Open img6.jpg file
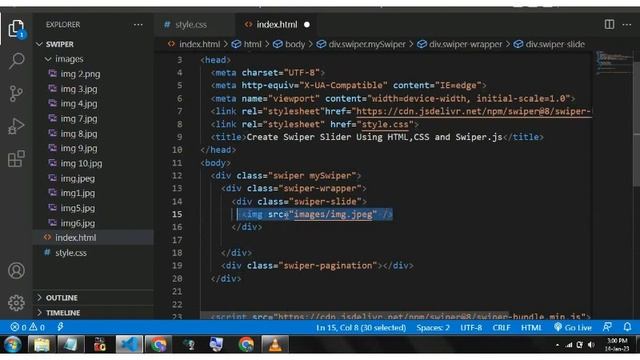Image resolution: width=640 pixels, height=360 pixels. pyautogui.click(x=78, y=223)
